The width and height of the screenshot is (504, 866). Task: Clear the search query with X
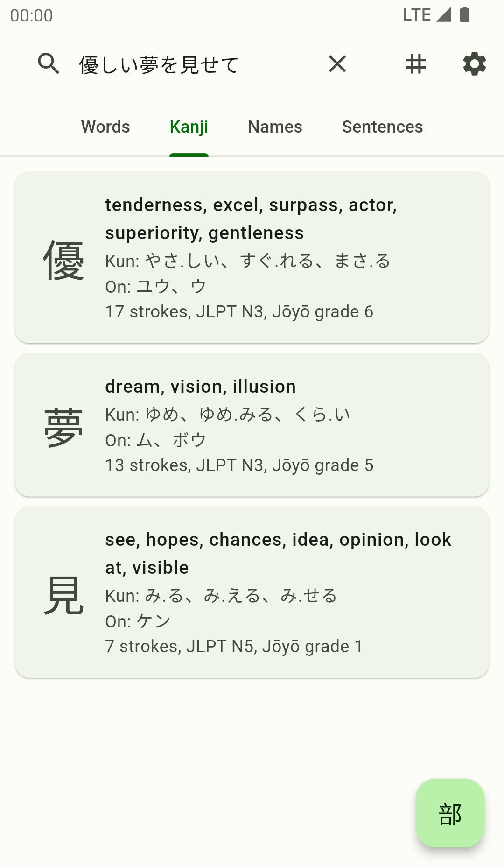337,64
